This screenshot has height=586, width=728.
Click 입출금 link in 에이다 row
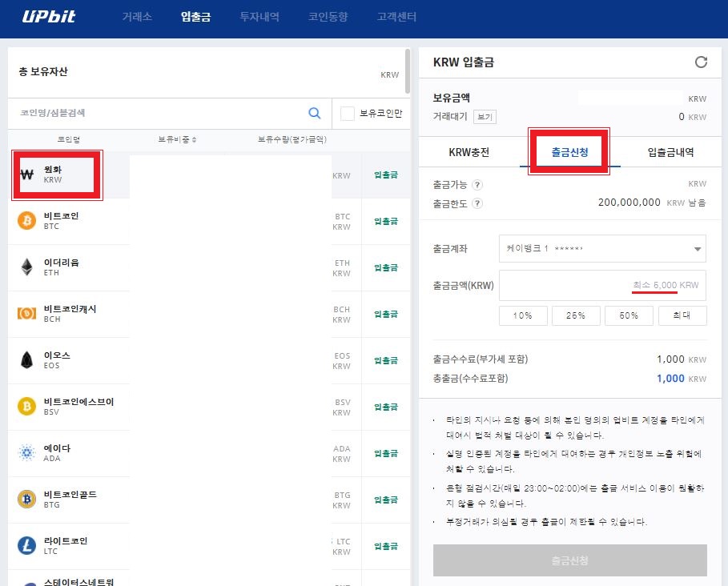click(386, 453)
